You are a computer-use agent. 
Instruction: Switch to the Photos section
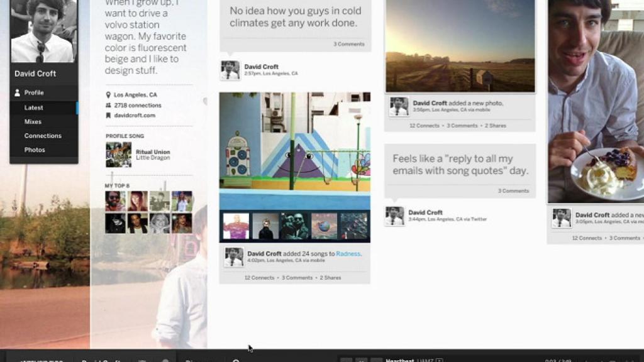[x=33, y=150]
